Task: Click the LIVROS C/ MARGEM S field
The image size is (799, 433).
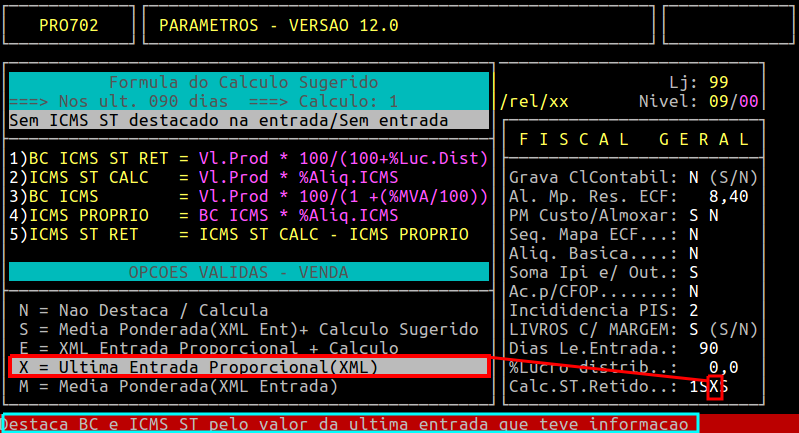Action: pyautogui.click(x=693, y=329)
